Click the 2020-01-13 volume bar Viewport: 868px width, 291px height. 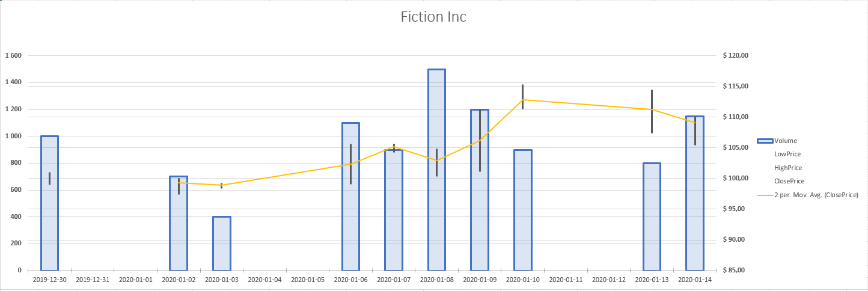click(652, 216)
